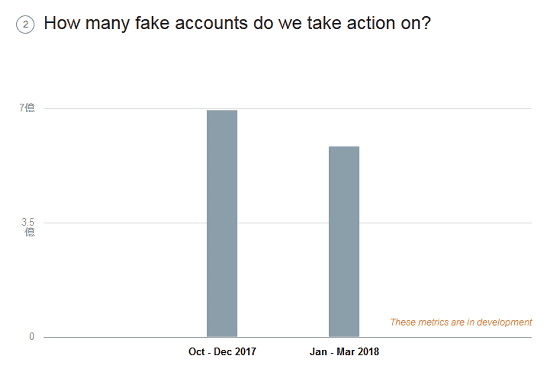Click the top of the 2017 bar

(222, 111)
